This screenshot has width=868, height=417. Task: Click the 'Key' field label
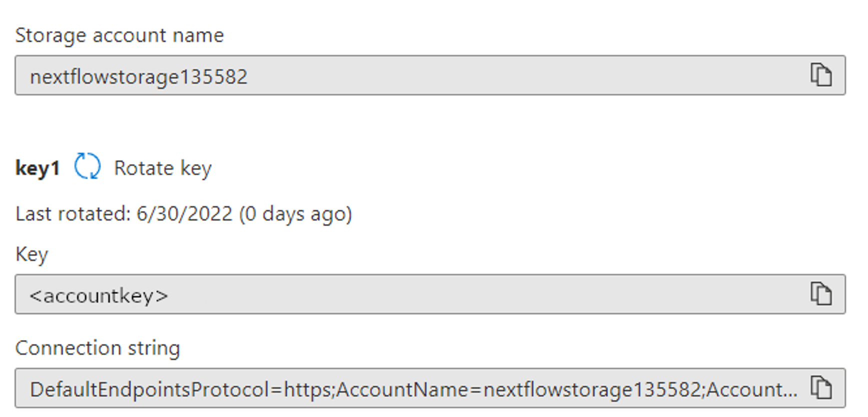[31, 254]
